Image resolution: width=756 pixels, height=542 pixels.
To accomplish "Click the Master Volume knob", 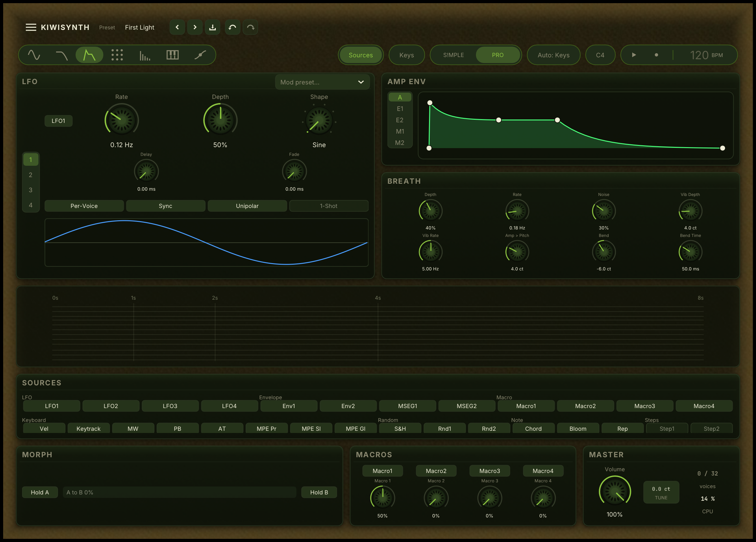I will (x=615, y=491).
